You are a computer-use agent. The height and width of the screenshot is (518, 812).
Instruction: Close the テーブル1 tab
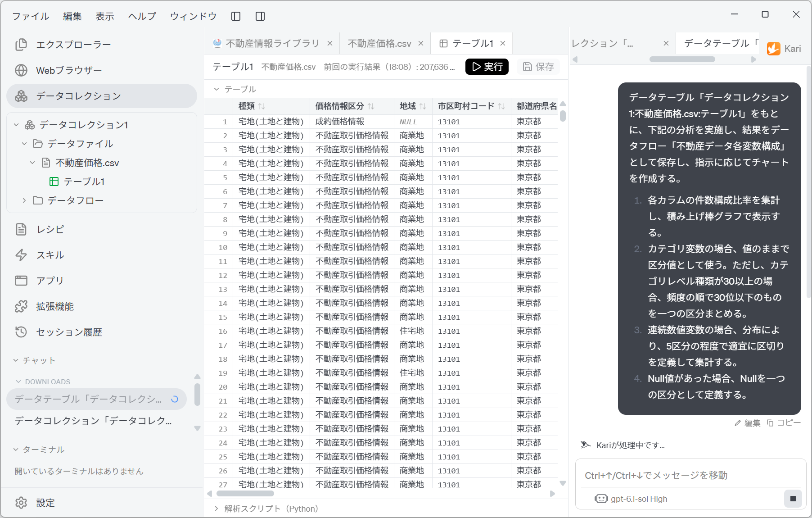click(503, 43)
